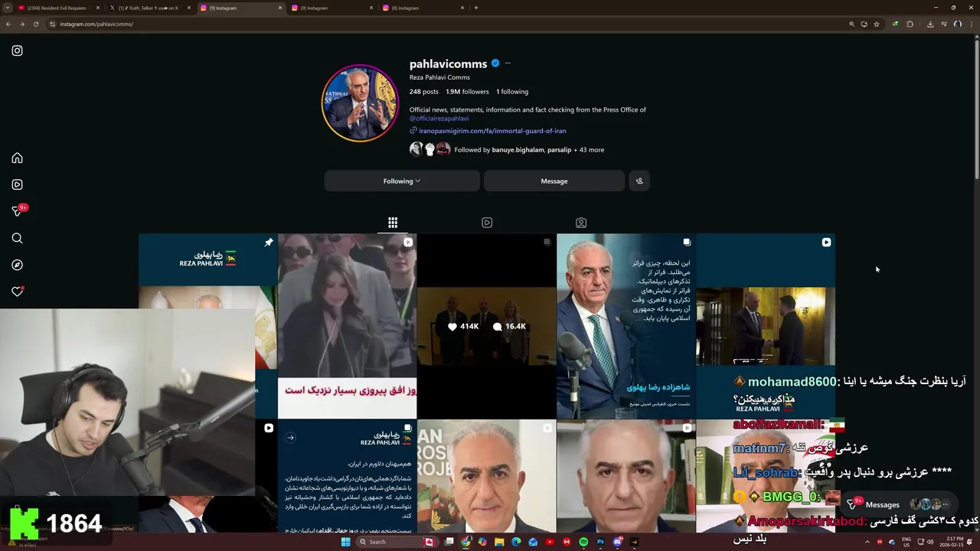Screen dimensions: 980x551
Task: Open Discord from the taskbar
Action: [617, 542]
